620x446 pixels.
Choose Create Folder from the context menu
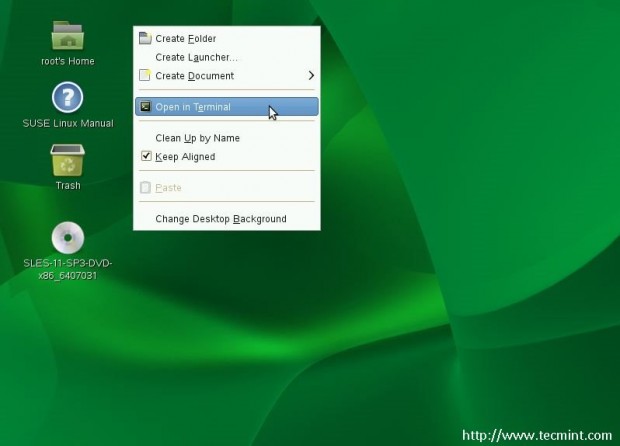tap(227, 38)
